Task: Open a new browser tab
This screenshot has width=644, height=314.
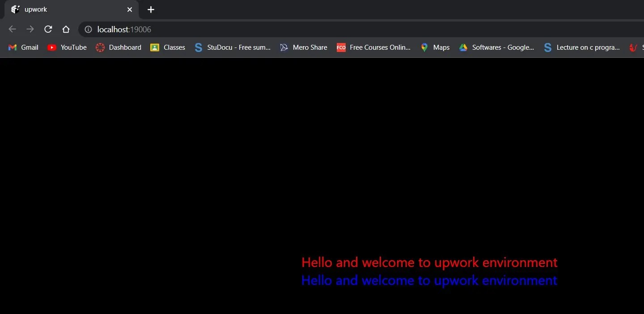Action: 151,9
